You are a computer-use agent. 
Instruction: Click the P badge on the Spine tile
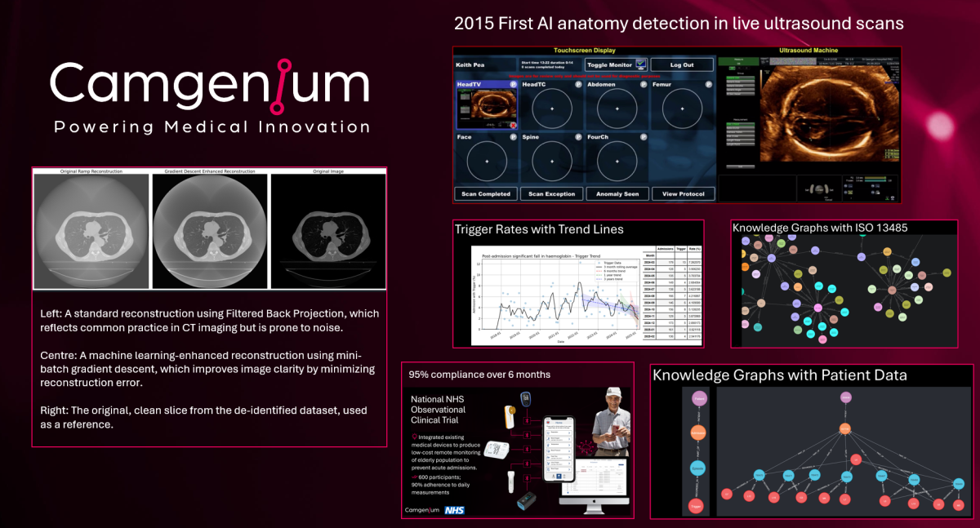tap(577, 137)
